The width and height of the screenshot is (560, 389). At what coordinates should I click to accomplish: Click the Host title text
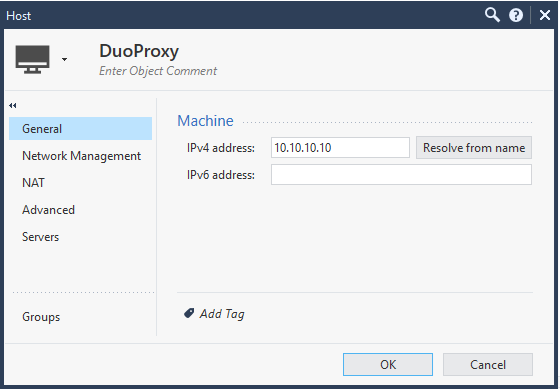coord(19,16)
